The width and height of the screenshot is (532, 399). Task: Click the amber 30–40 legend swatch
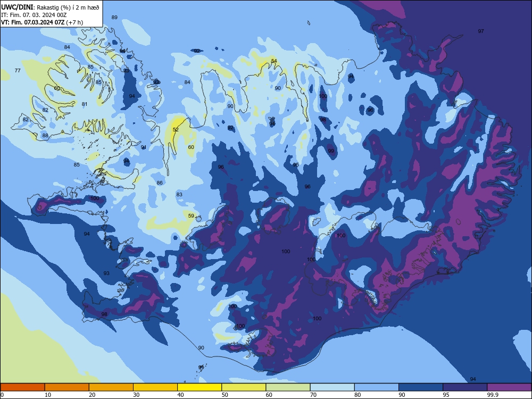pyautogui.click(x=155, y=387)
